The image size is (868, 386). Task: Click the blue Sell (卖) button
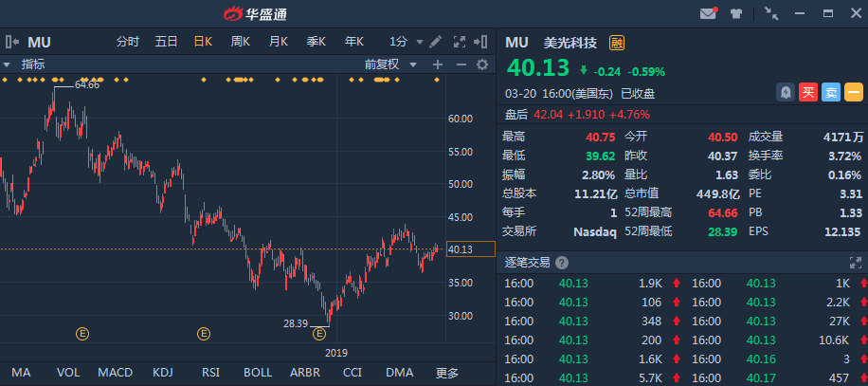[x=831, y=93]
